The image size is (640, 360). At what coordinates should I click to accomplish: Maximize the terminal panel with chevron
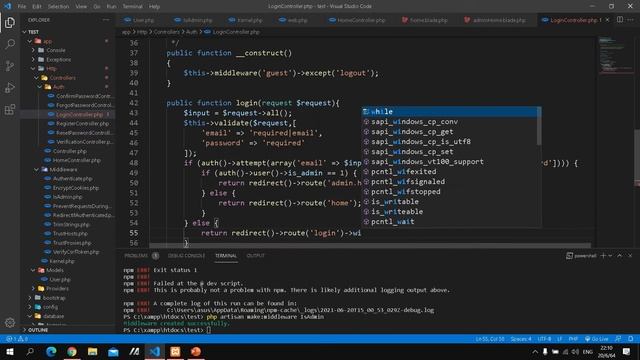tap(620, 256)
